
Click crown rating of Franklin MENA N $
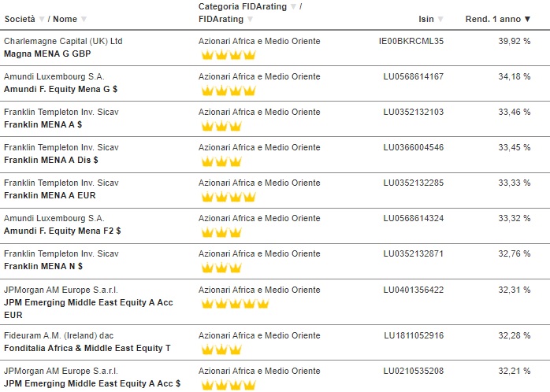pos(221,268)
